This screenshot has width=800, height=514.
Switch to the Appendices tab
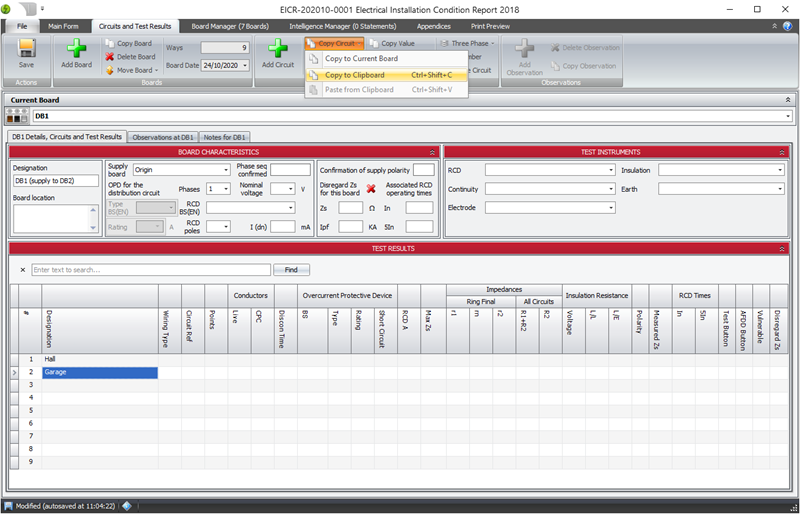click(434, 26)
